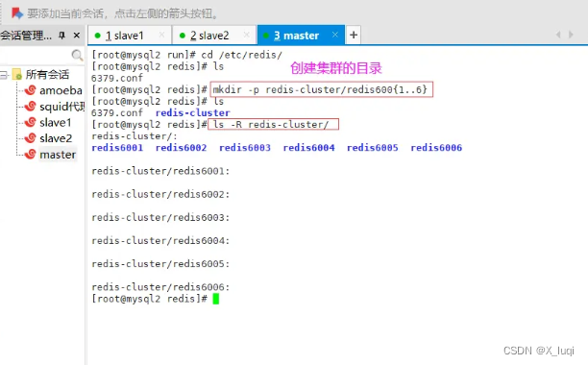Click the session search magnifier icon
This screenshot has width=588, height=365.
click(77, 56)
